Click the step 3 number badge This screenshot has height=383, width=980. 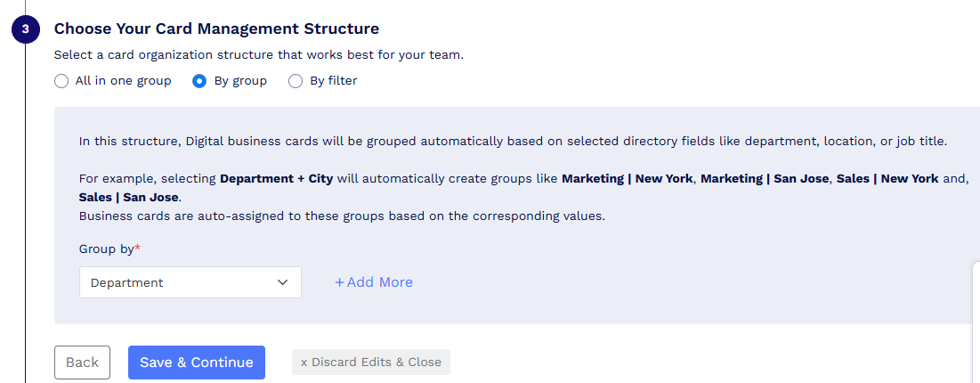click(26, 29)
